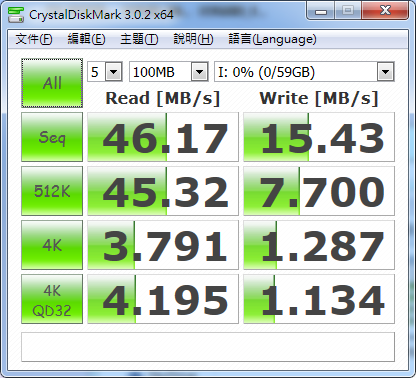Click the 4K write result 1.287
The height and width of the screenshot is (378, 416).
[x=319, y=245]
